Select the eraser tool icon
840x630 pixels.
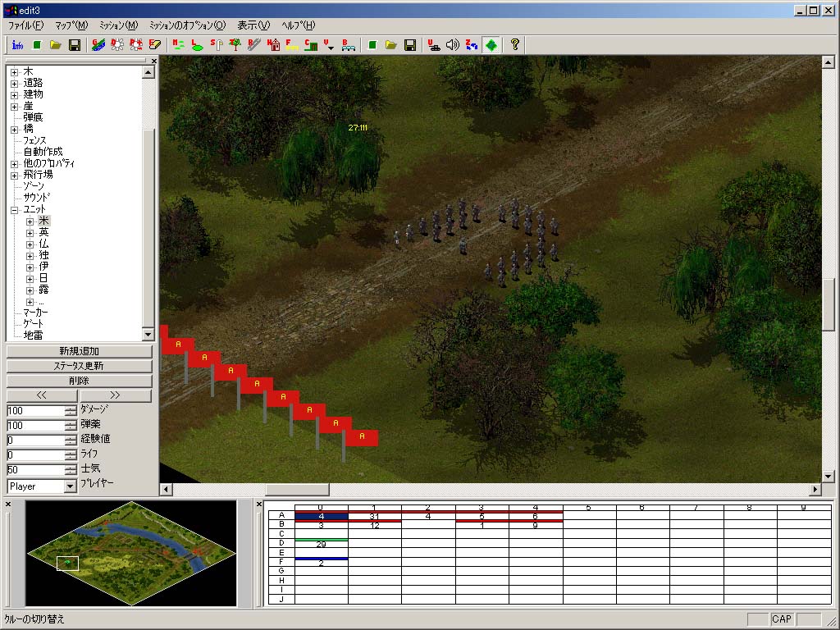point(155,45)
